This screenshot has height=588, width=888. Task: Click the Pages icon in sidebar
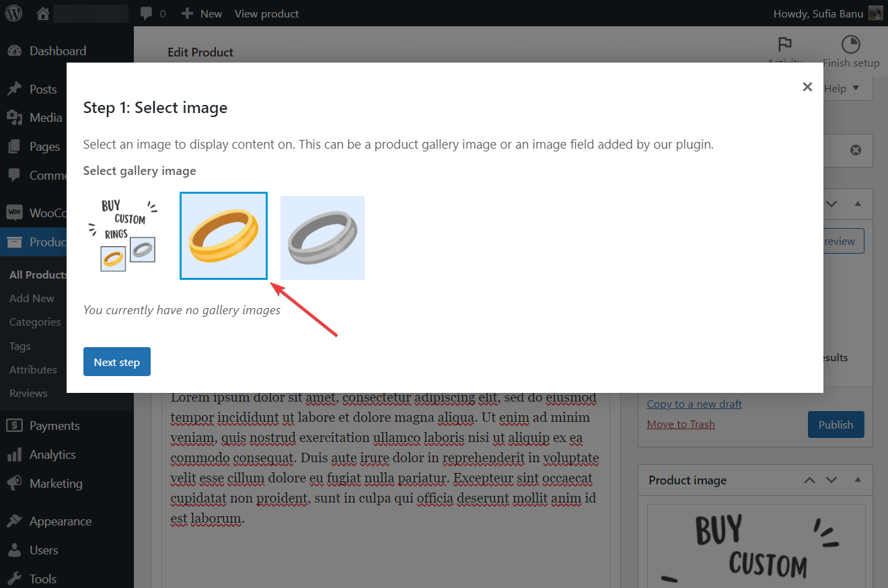pos(15,147)
